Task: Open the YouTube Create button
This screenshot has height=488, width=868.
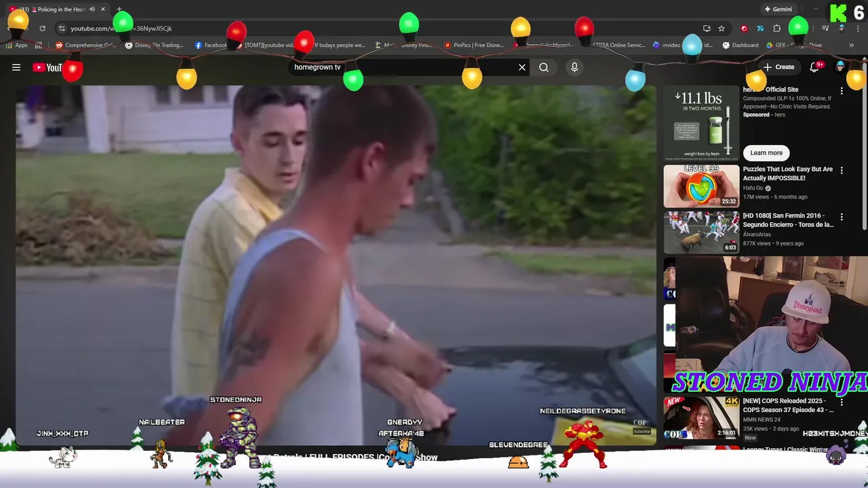Action: click(x=778, y=67)
